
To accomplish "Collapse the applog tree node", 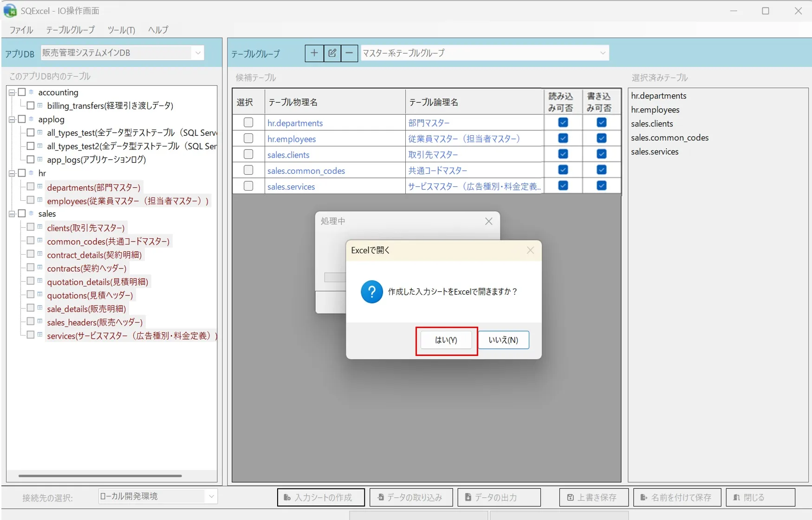I will [x=12, y=119].
